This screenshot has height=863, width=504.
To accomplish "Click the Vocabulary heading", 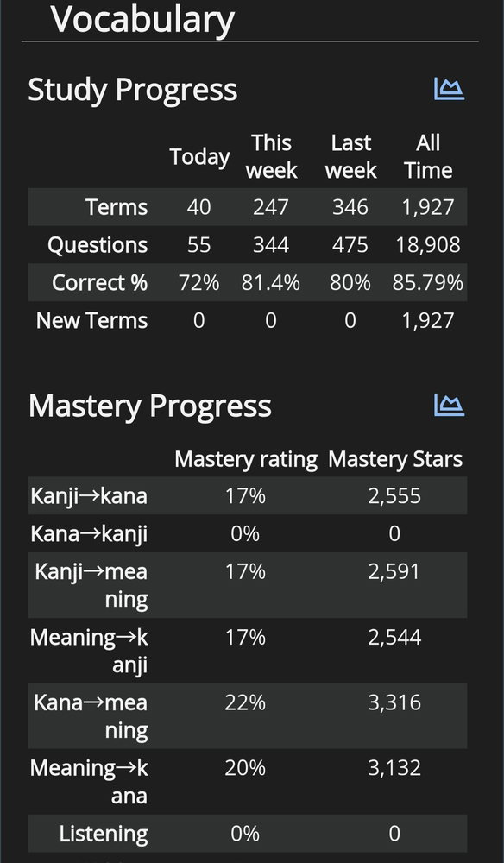I will [x=142, y=20].
